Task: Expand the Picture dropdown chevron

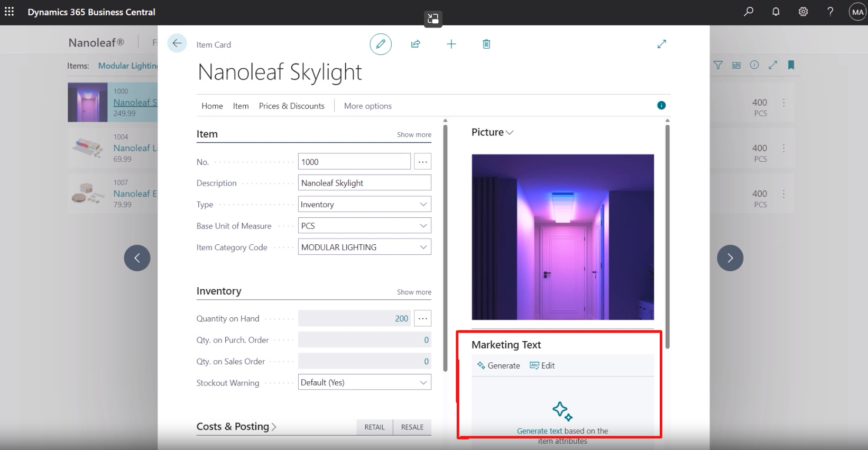Action: coord(510,133)
